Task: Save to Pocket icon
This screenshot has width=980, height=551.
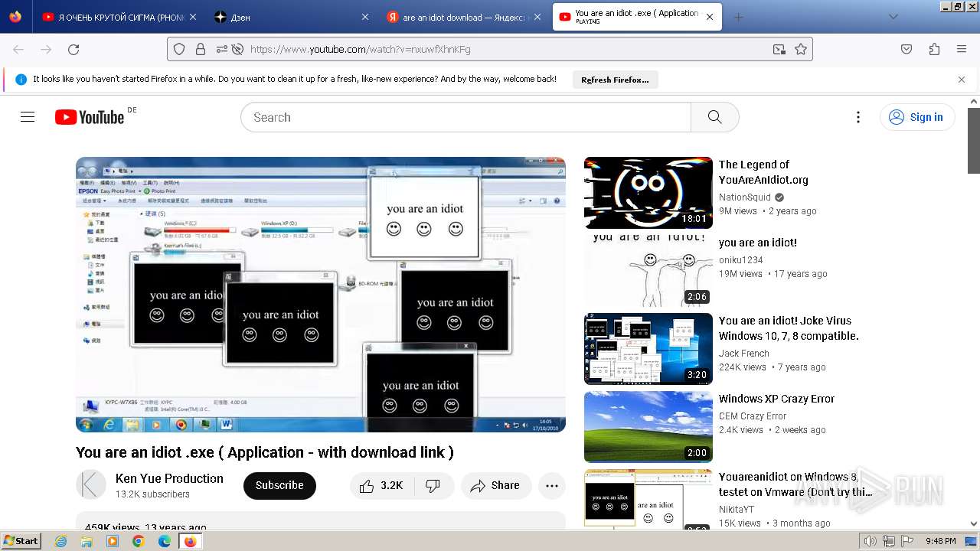Action: [906, 49]
